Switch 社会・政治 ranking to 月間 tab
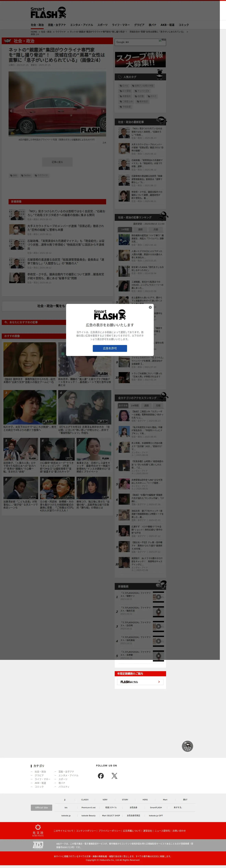The height and width of the screenshot is (868, 226). click(156, 230)
